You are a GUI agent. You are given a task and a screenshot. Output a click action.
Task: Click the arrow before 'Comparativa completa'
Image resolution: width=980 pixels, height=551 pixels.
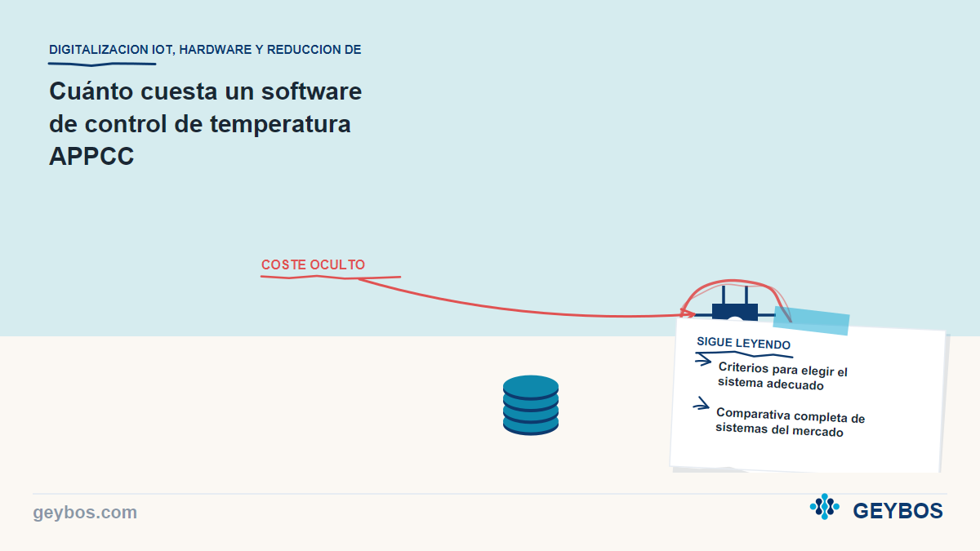[701, 403]
